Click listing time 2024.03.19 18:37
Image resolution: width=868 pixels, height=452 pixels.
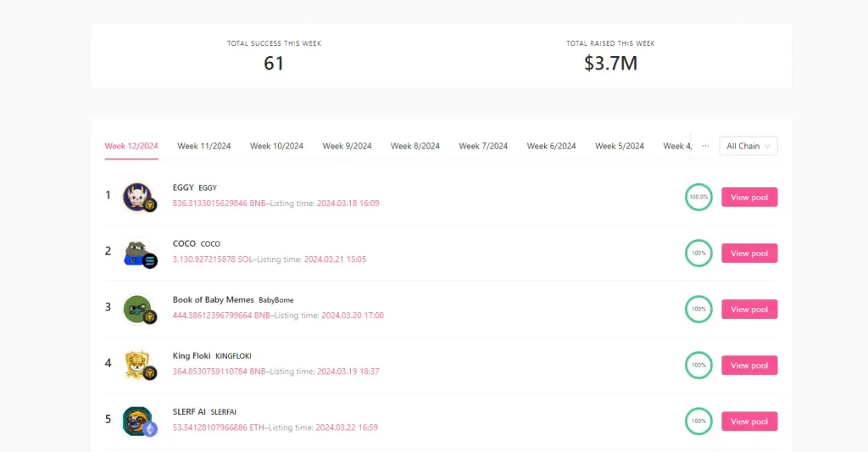pyautogui.click(x=348, y=371)
